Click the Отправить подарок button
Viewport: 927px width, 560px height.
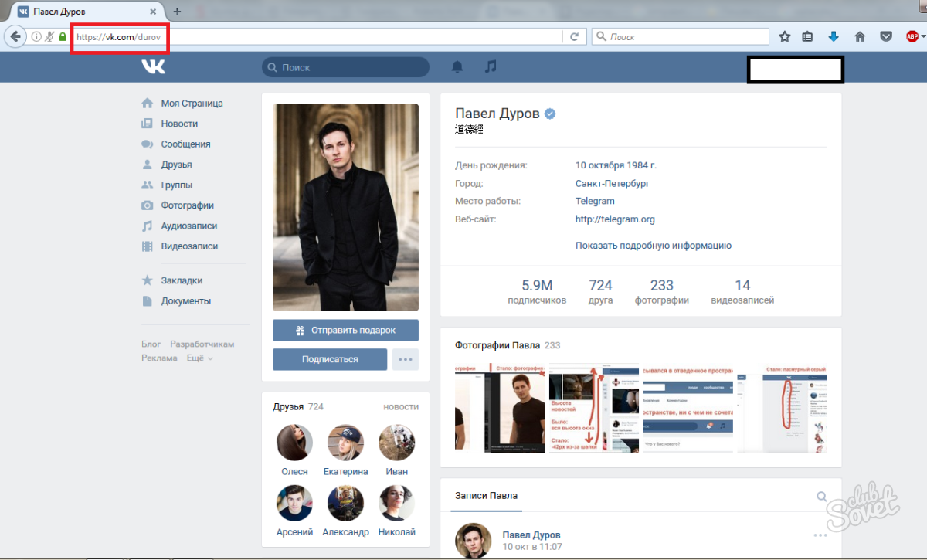[x=345, y=330]
